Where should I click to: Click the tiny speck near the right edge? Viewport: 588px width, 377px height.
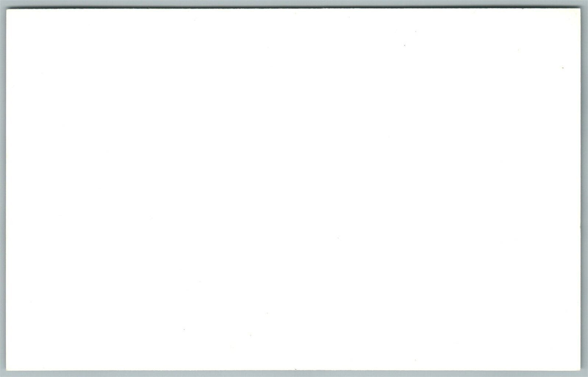[x=563, y=68]
